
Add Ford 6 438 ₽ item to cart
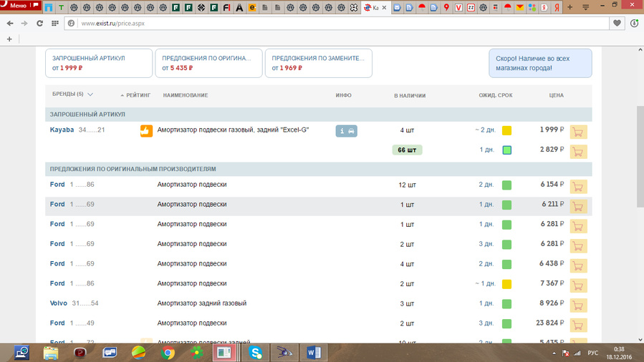[578, 265]
